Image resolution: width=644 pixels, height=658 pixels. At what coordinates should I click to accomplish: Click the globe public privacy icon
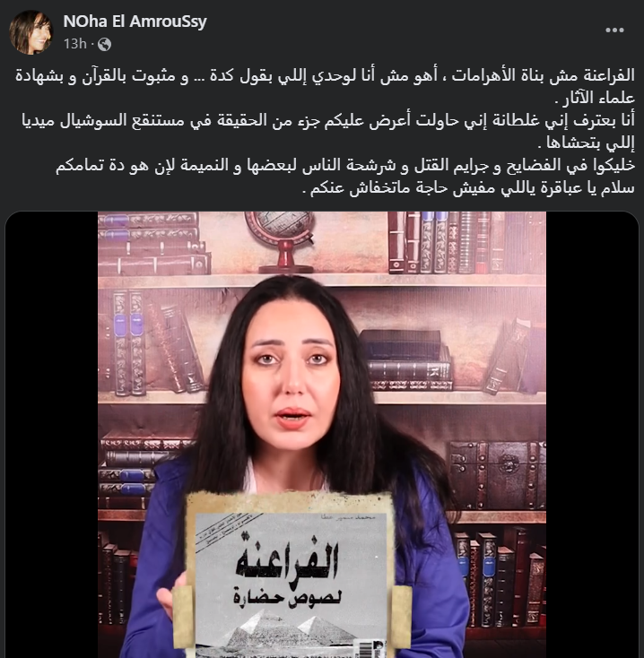tap(104, 44)
